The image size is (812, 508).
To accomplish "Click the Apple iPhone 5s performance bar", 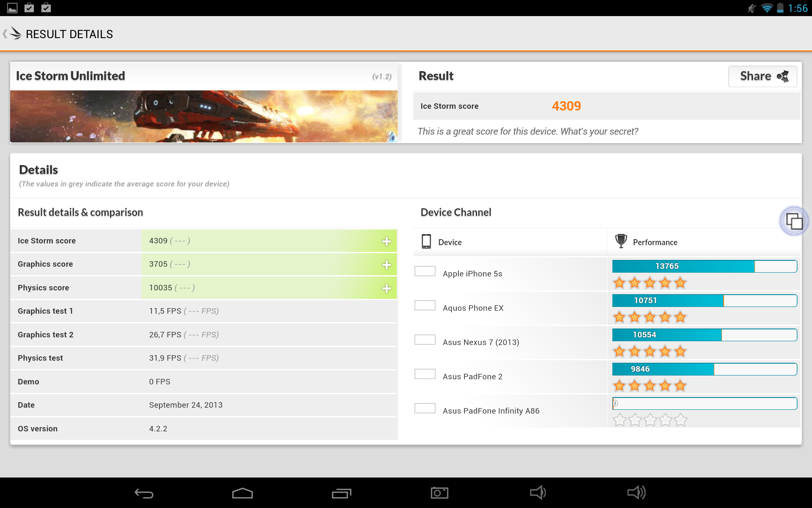I will point(704,266).
